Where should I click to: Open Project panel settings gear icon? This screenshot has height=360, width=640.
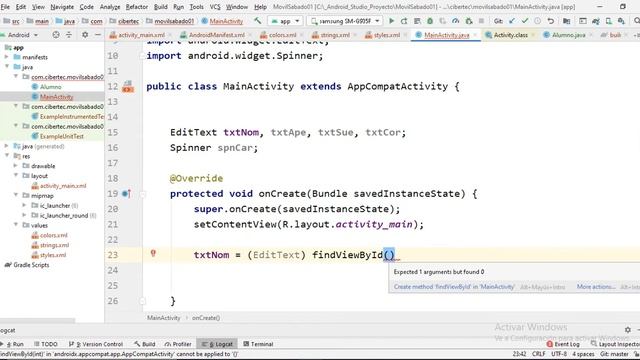point(85,35)
